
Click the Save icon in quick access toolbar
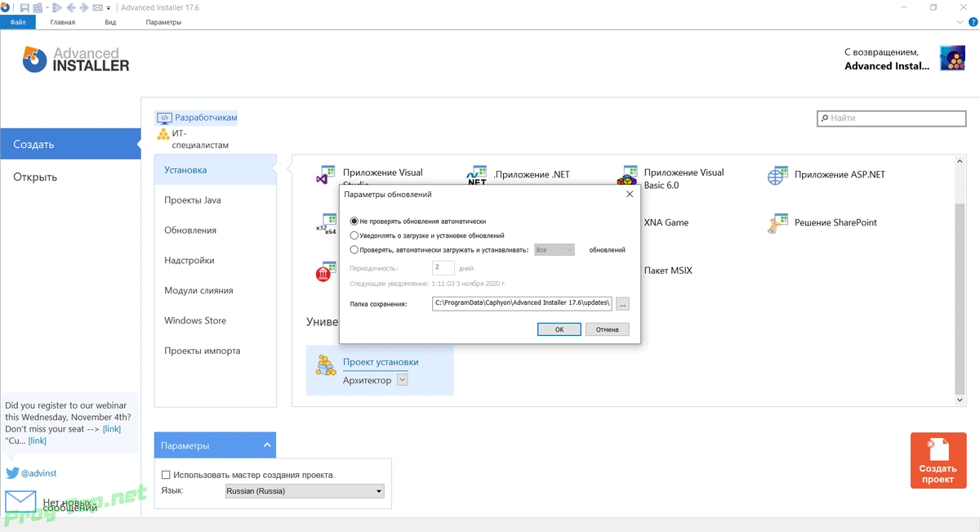click(24, 7)
